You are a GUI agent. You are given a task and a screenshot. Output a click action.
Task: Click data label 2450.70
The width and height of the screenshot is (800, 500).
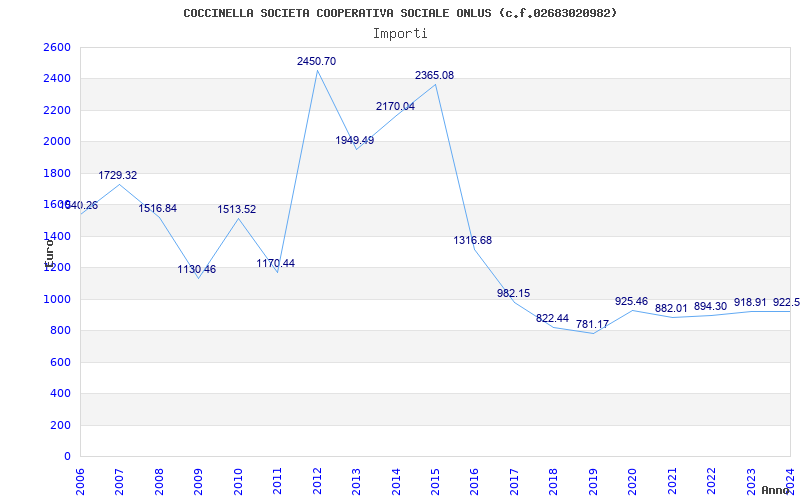click(316, 61)
